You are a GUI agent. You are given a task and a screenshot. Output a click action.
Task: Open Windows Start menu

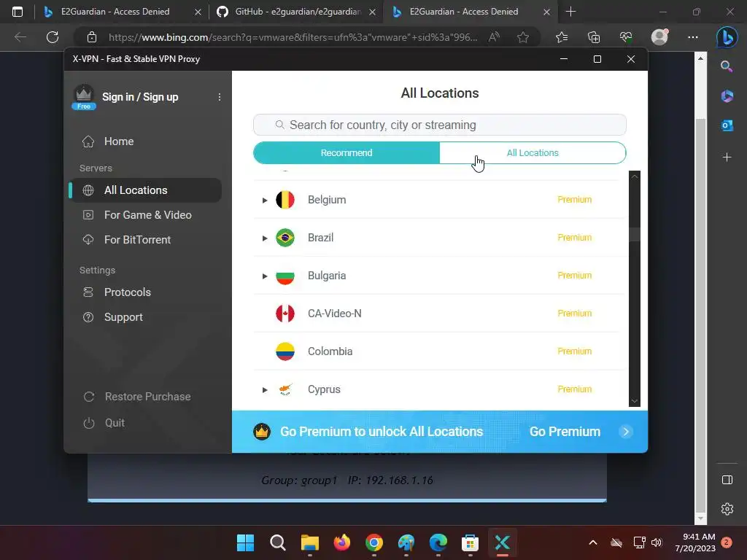tap(245, 542)
